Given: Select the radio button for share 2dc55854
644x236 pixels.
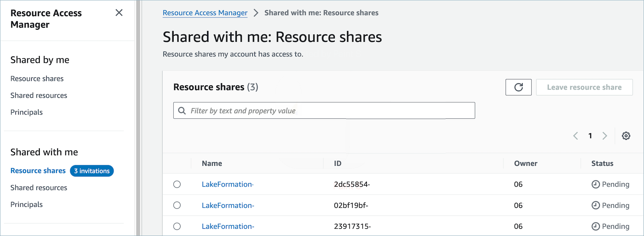Looking at the screenshot, I should click(177, 185).
